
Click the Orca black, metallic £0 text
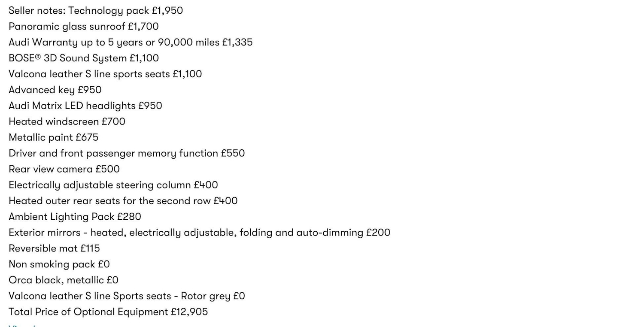point(64,281)
